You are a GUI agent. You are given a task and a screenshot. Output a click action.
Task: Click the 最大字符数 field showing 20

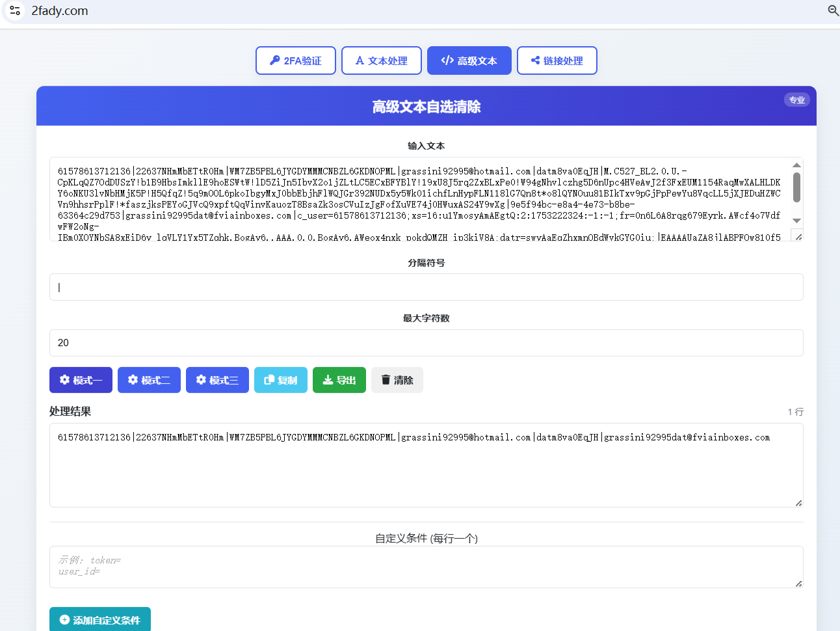coord(426,343)
